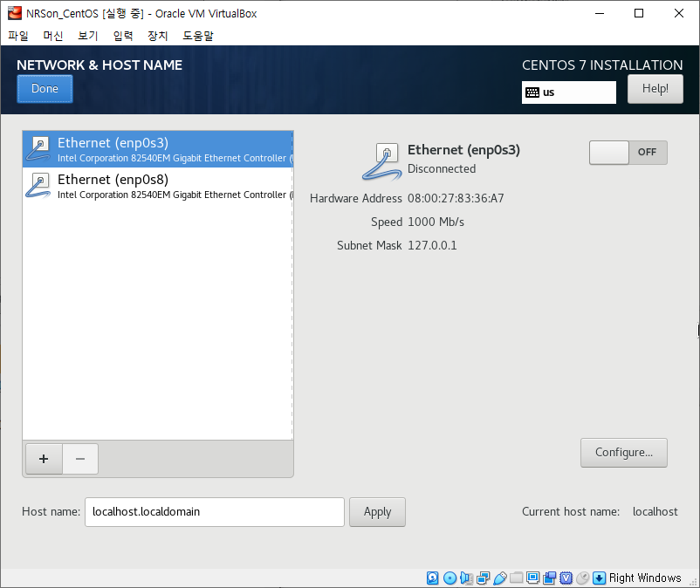
Task: Click the USB devices status icon
Action: [x=499, y=578]
